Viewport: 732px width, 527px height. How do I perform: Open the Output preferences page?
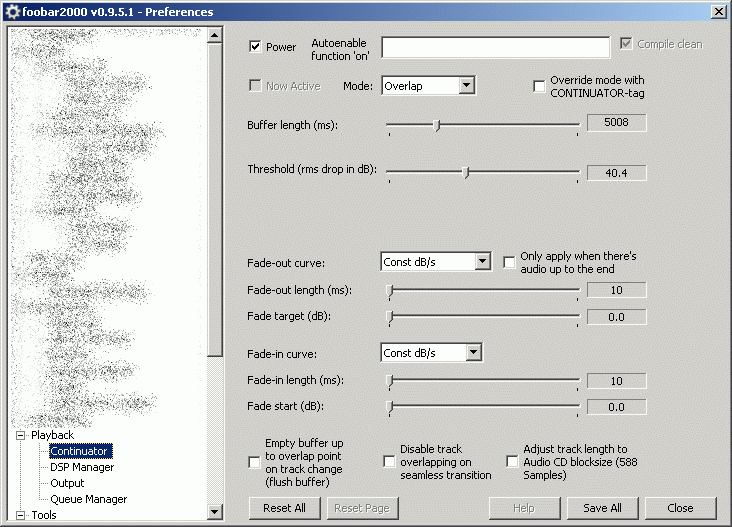click(67, 483)
